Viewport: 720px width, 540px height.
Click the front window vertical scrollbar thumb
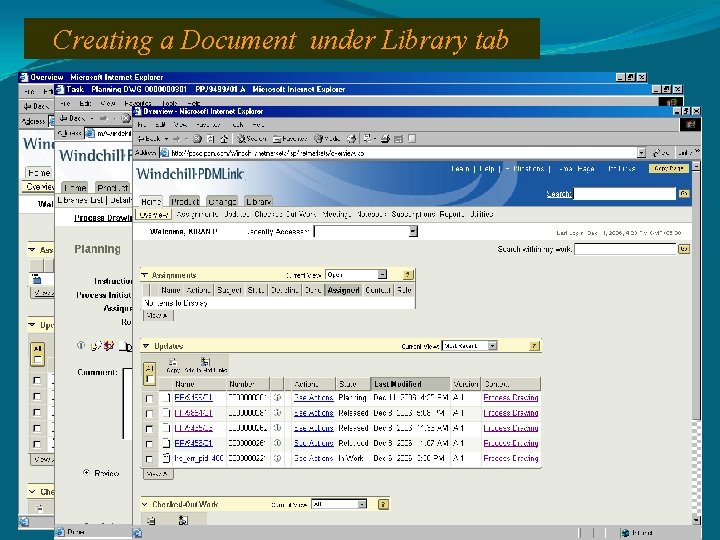pos(697,294)
